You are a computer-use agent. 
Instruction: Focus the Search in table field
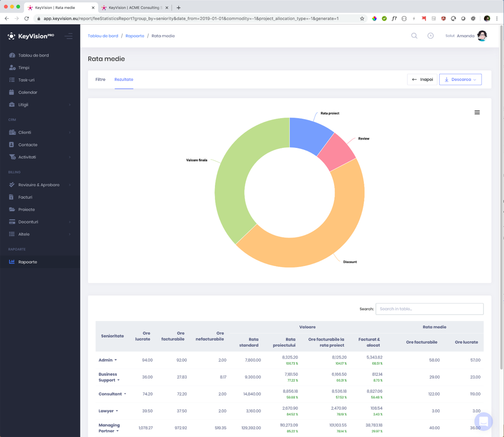[x=429, y=309]
